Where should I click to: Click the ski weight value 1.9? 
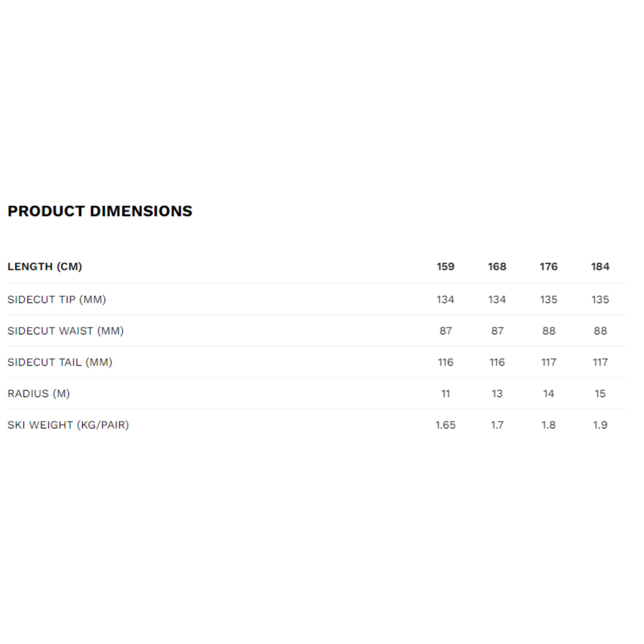[600, 425]
